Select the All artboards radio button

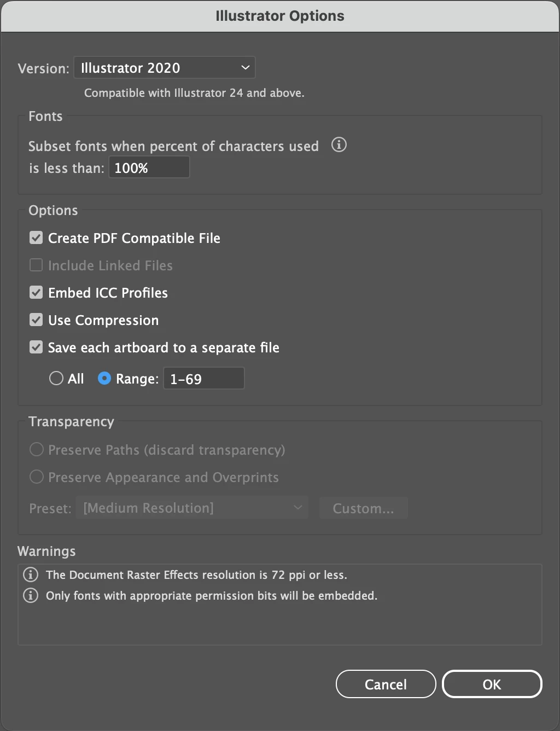coord(56,379)
